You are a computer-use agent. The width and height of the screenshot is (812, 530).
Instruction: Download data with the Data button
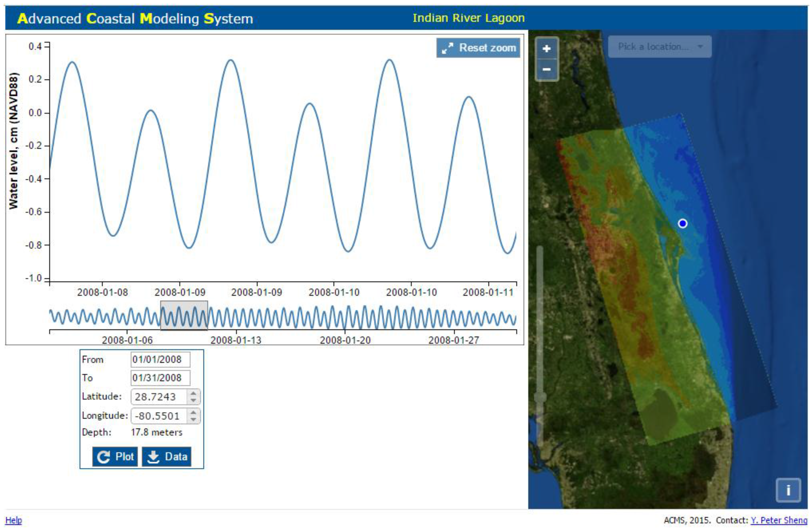point(167,456)
